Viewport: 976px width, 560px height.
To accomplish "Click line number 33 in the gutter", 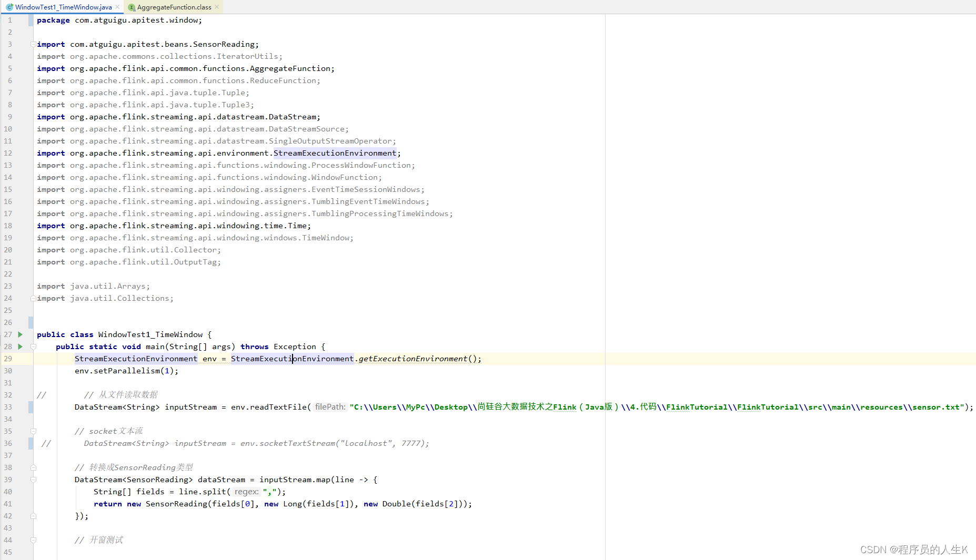I will click(8, 407).
